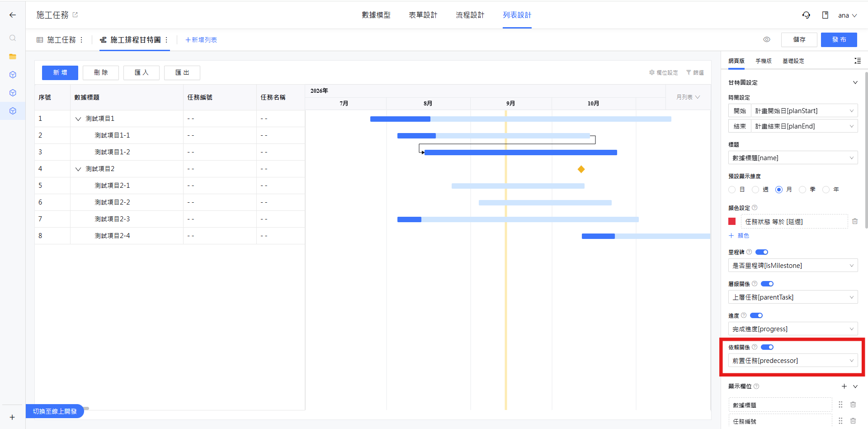868x429 pixels.
Task: Click the progress bar of 測試項目2-3
Action: 518,219
